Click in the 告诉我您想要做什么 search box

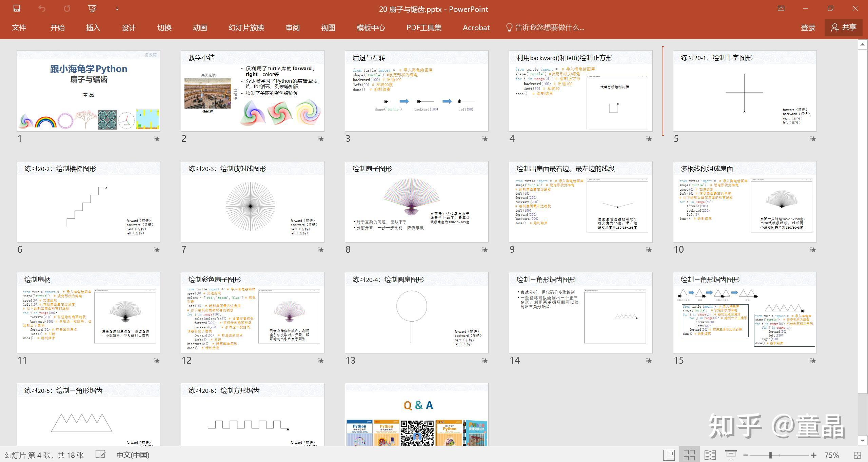pyautogui.click(x=549, y=28)
